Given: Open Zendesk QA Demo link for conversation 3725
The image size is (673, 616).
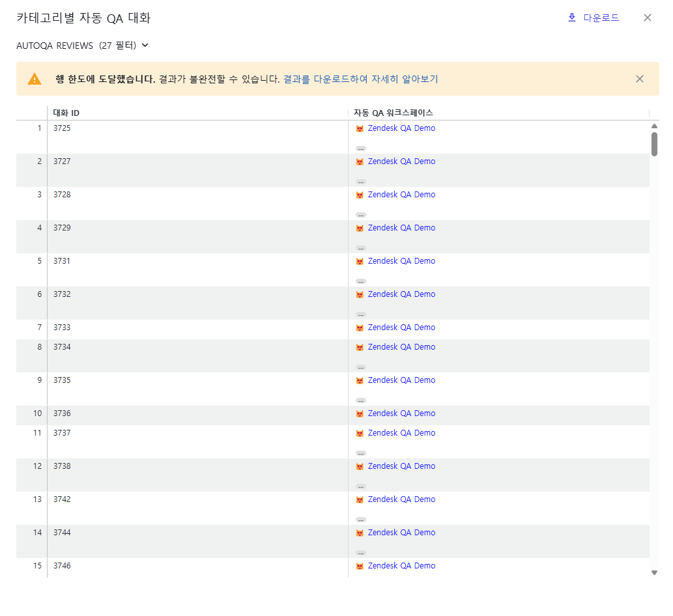Looking at the screenshot, I should coord(401,128).
